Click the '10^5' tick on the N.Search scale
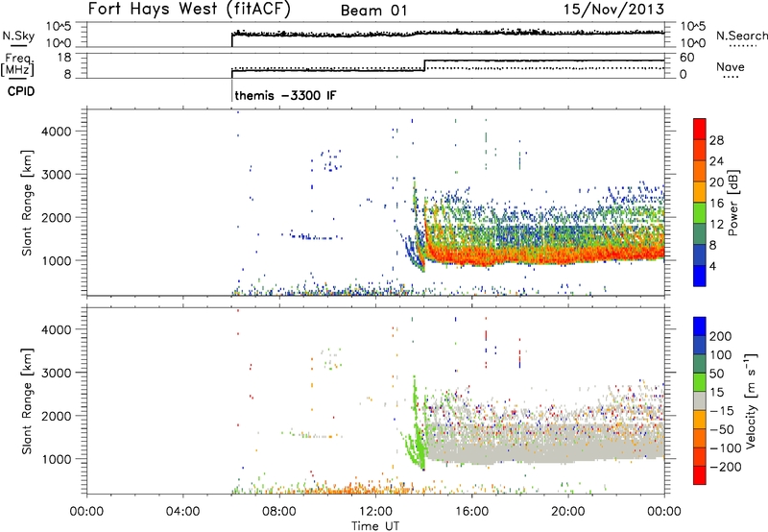768x532 pixels. (693, 26)
